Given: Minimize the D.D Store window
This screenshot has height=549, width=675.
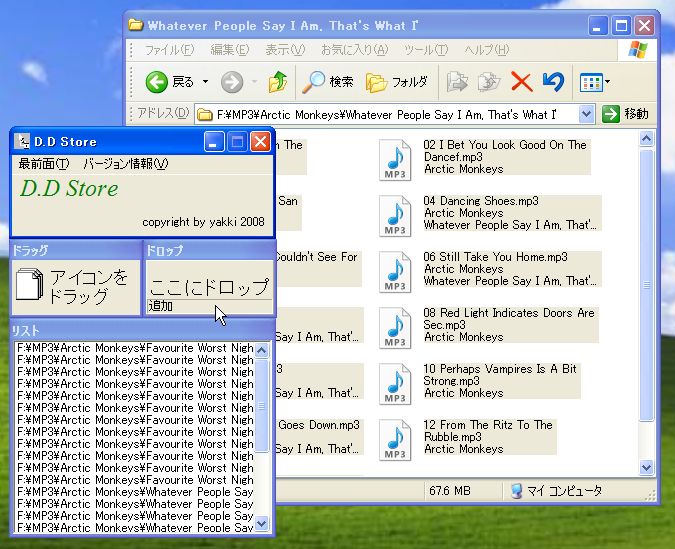Looking at the screenshot, I should (x=214, y=142).
